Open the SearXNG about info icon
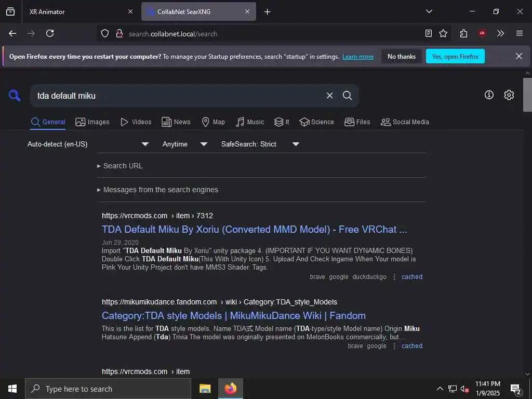This screenshot has width=532, height=399. click(489, 95)
